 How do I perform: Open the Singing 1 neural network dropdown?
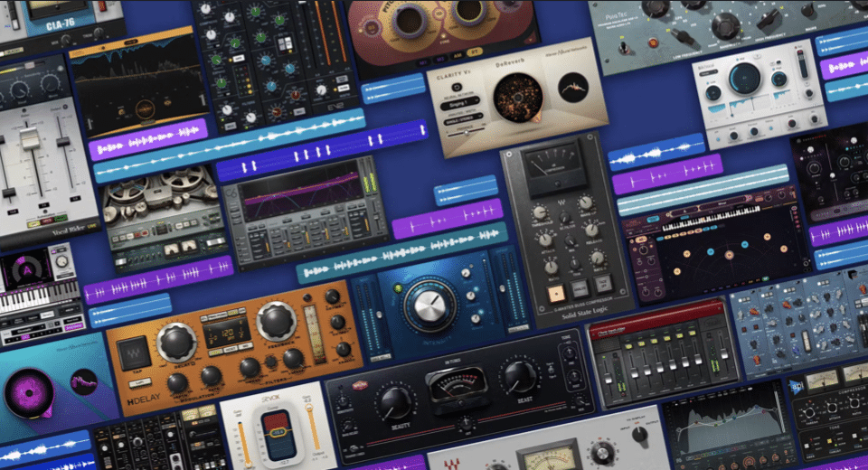[460, 104]
